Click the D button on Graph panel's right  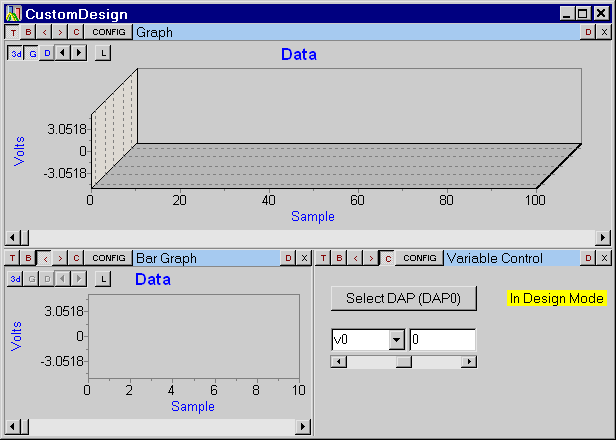[588, 32]
